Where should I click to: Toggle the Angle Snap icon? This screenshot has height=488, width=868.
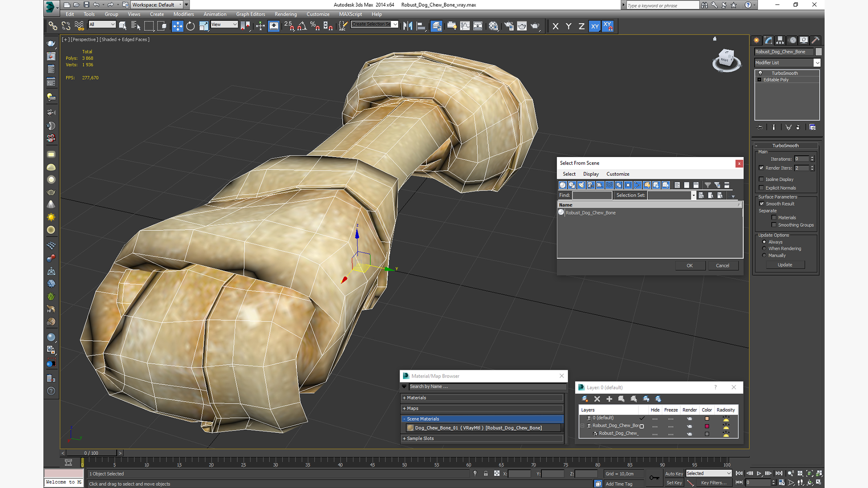click(x=302, y=26)
